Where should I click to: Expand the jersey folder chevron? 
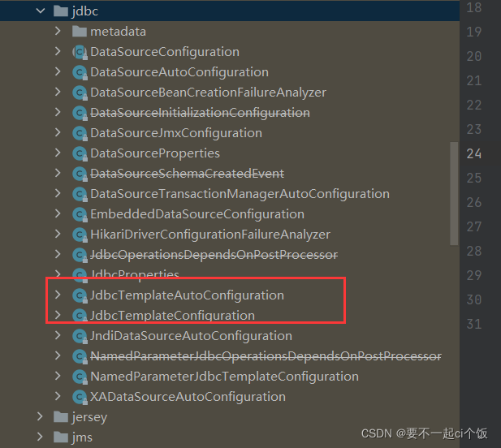(40, 416)
